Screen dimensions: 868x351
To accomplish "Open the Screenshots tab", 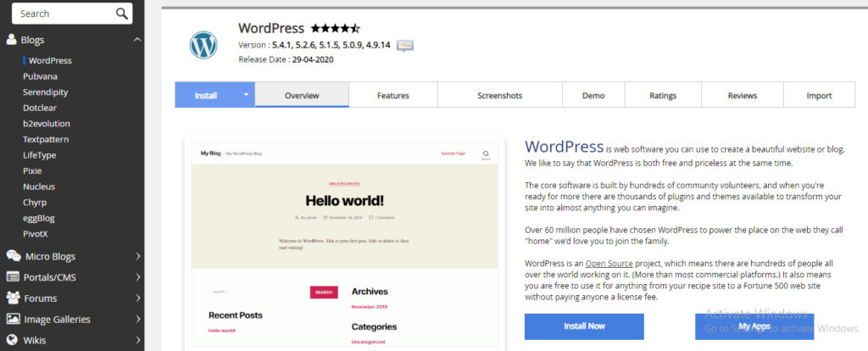I will click(x=500, y=95).
